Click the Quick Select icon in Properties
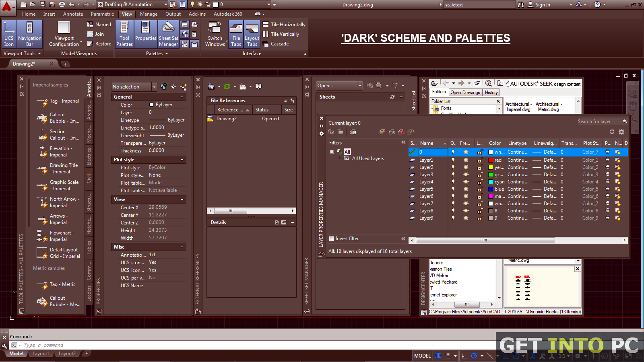The image size is (644, 362). 184,87
